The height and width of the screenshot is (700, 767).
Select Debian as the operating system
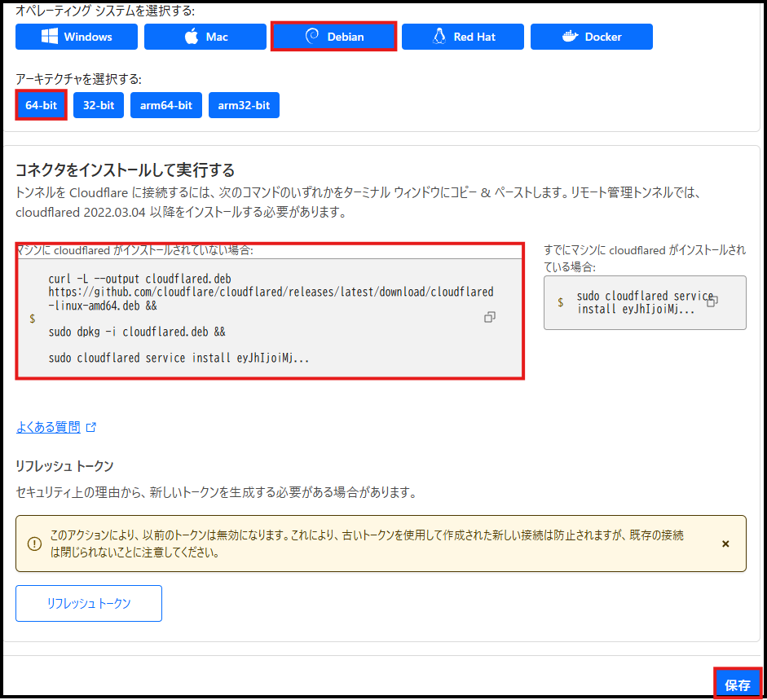(x=333, y=36)
